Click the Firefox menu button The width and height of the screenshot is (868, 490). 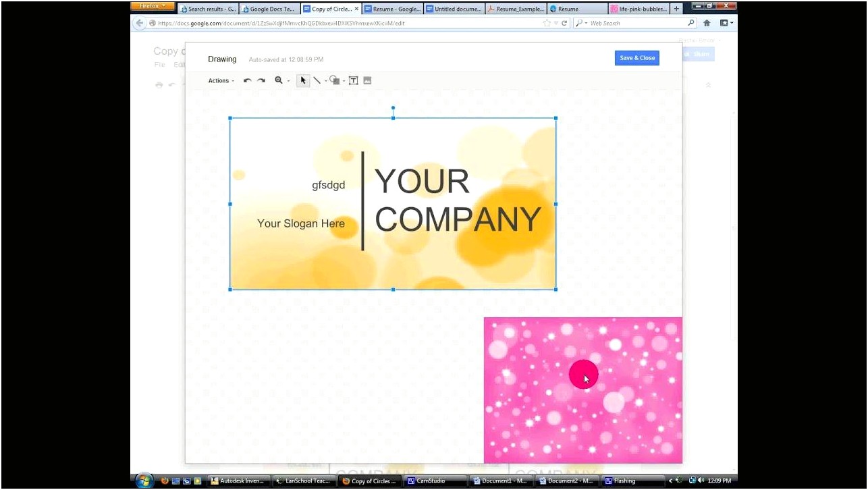(x=153, y=6)
